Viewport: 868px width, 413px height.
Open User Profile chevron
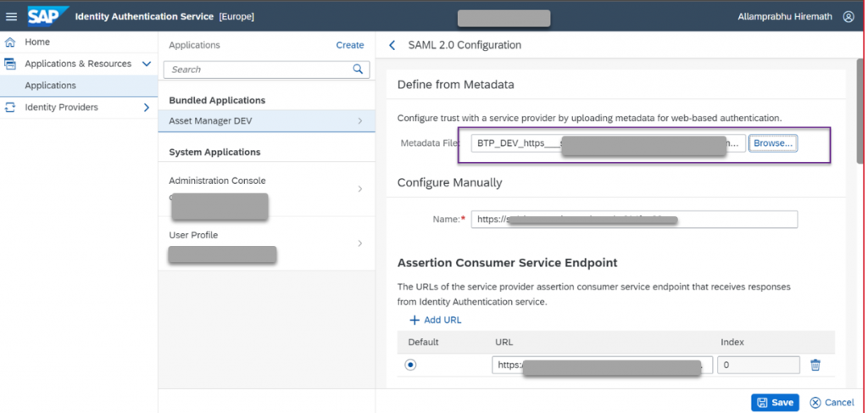(x=359, y=243)
